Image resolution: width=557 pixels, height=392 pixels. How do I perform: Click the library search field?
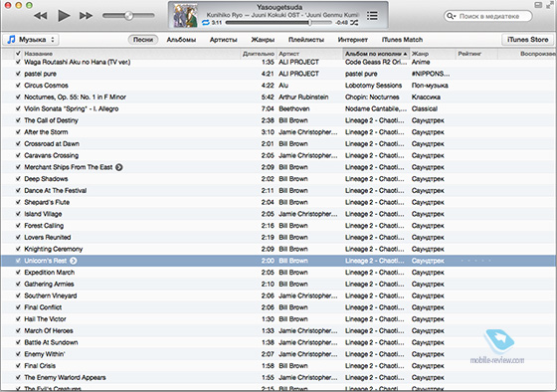click(488, 16)
